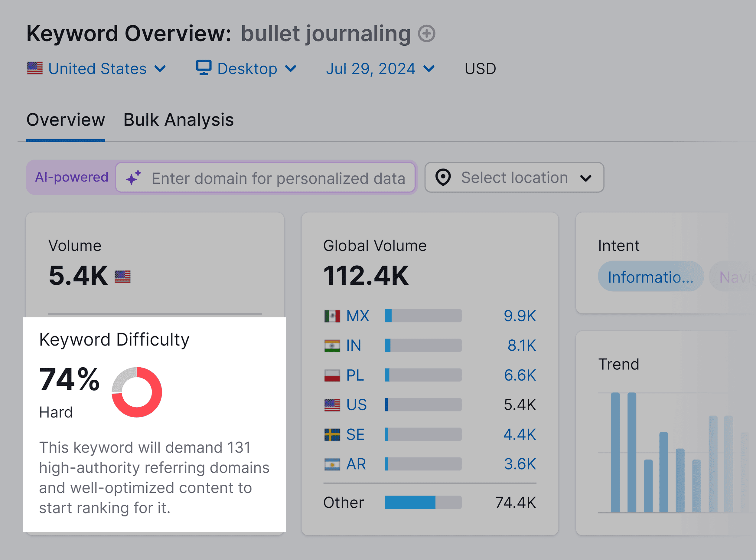
Task: Click the location pin icon in Select location
Action: (444, 177)
